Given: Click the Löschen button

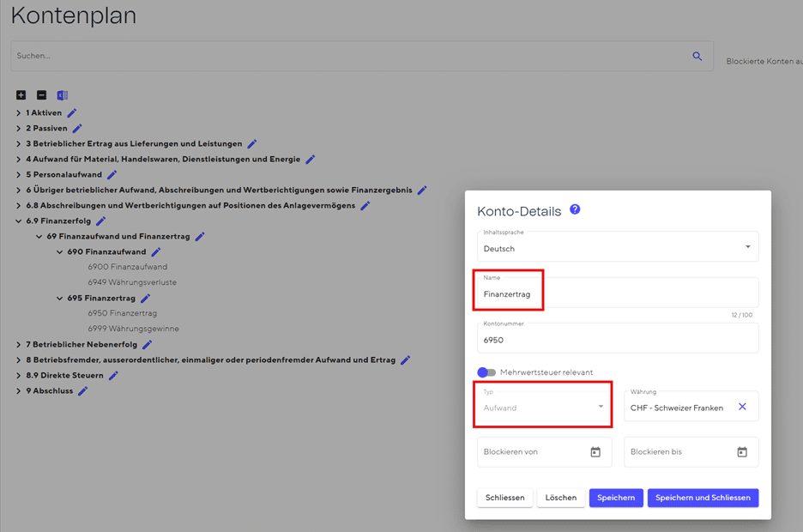Looking at the screenshot, I should point(561,498).
